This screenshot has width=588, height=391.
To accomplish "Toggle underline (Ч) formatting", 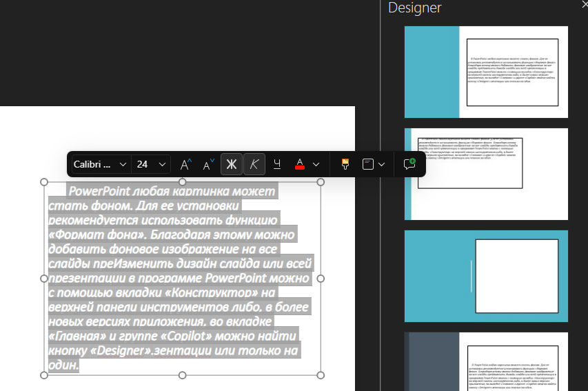I will pyautogui.click(x=277, y=164).
